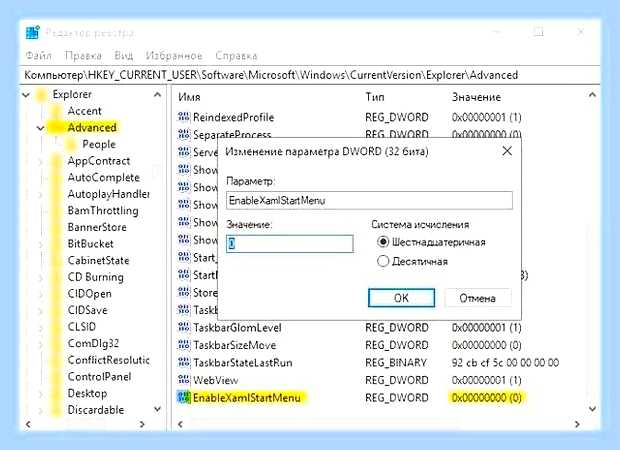620x450 pixels.
Task: Open the Избранное menu
Action: pyautogui.click(x=174, y=55)
